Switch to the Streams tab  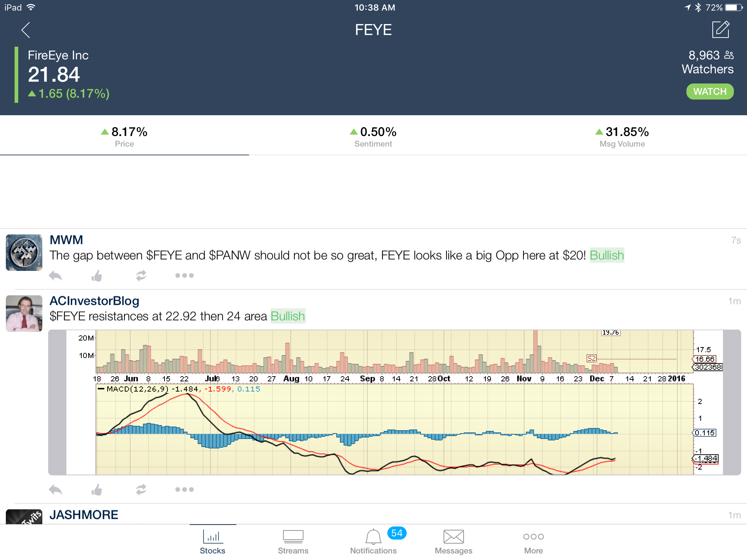293,542
